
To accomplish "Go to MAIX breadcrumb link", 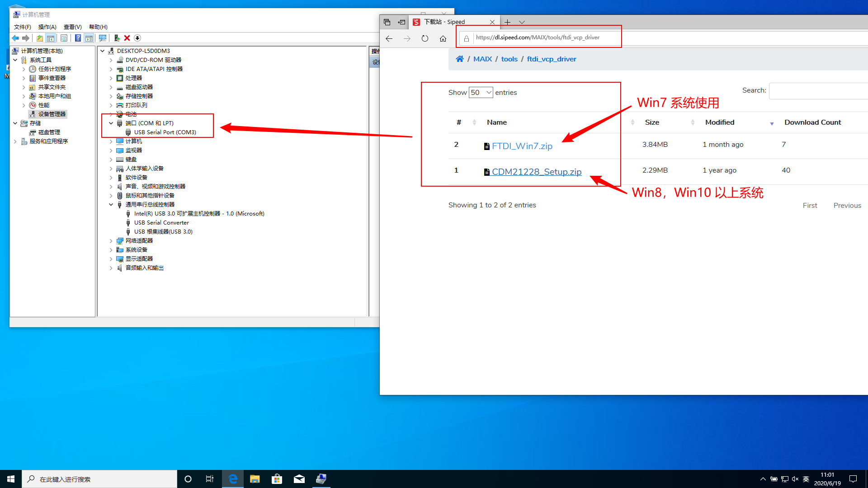I will point(482,59).
